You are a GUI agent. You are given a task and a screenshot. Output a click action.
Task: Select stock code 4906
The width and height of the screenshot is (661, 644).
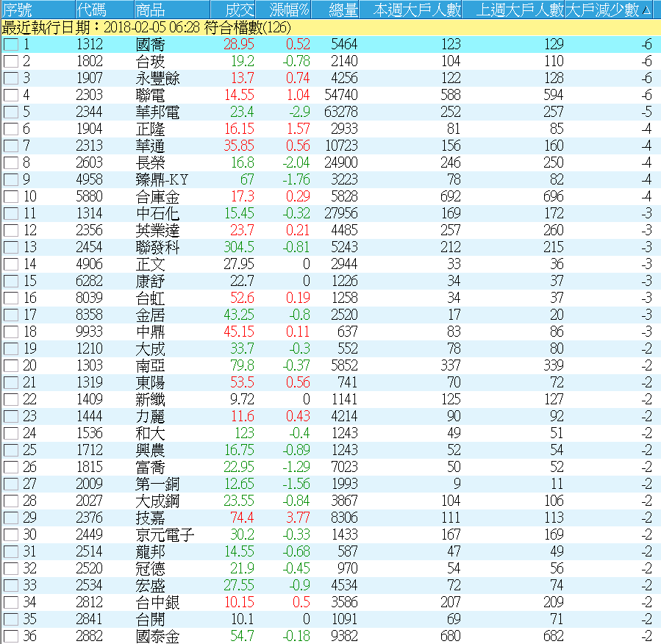tap(90, 264)
